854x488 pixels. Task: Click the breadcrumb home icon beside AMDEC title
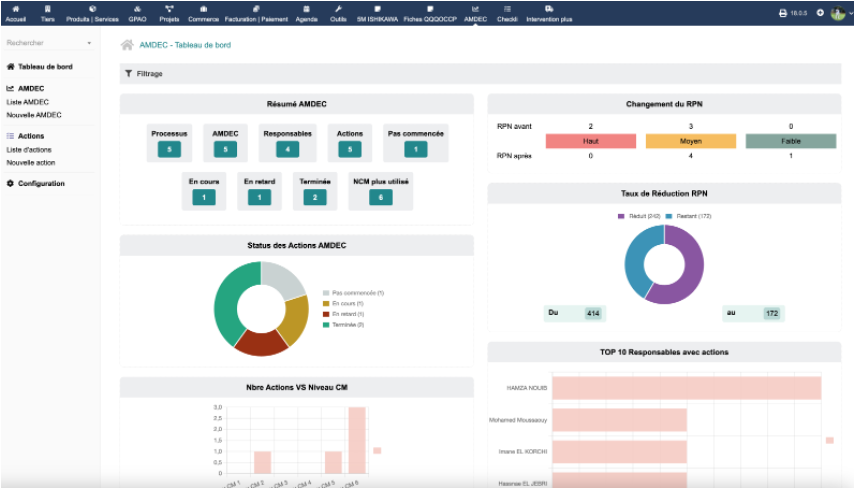pyautogui.click(x=127, y=45)
